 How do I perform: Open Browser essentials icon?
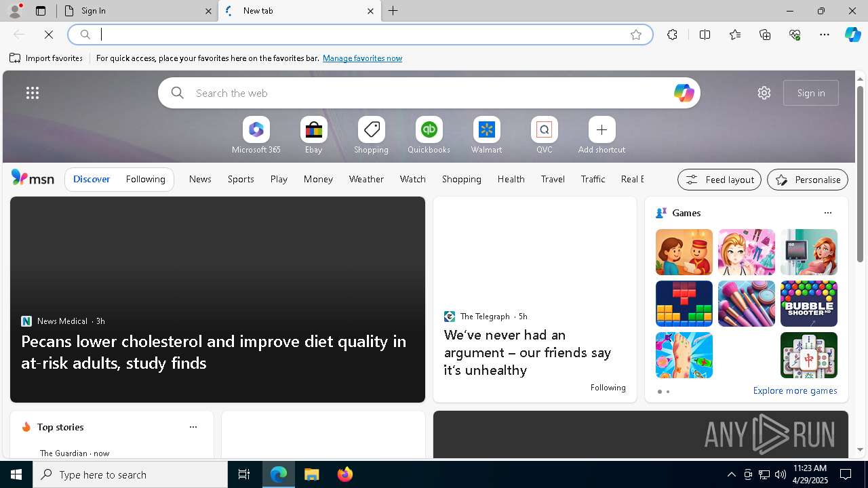pos(795,35)
